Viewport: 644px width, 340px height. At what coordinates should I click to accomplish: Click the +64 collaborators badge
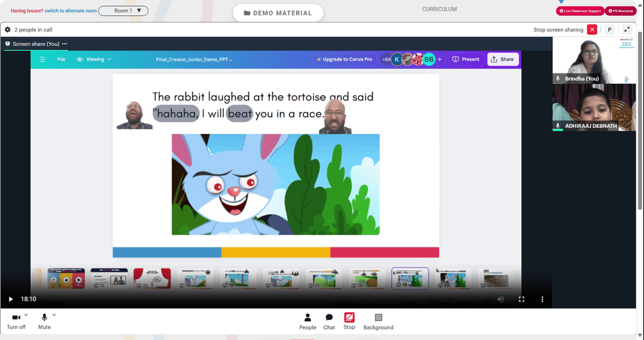click(x=386, y=59)
